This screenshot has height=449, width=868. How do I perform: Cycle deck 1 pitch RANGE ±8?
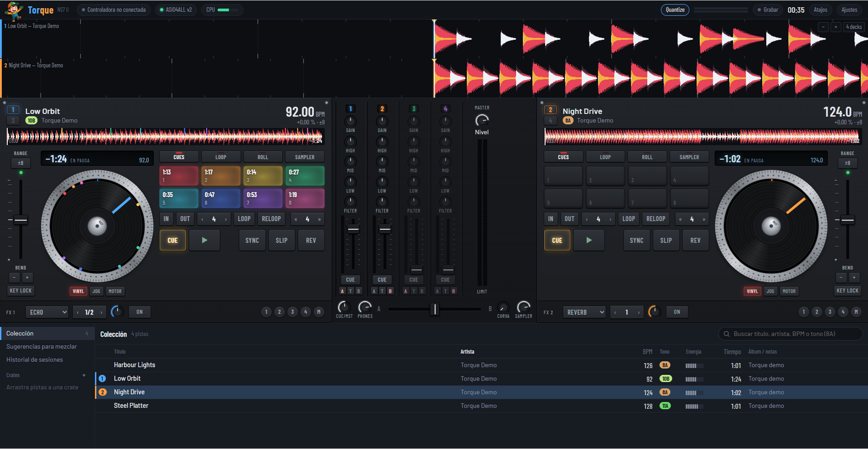21,163
